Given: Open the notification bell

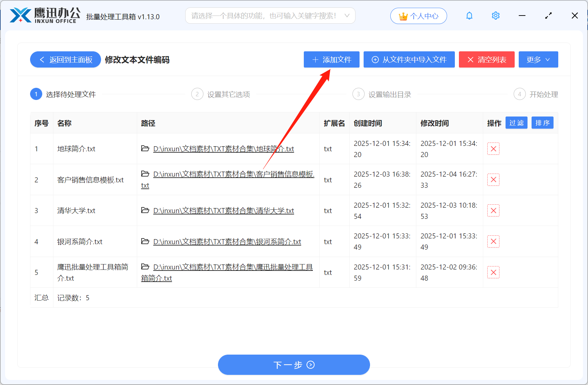Looking at the screenshot, I should (469, 16).
